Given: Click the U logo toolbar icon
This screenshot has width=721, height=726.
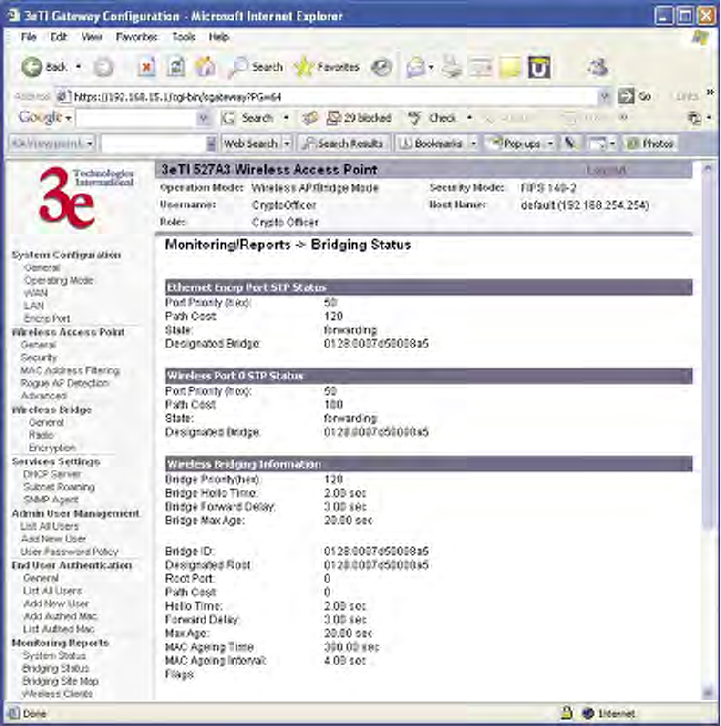Looking at the screenshot, I should click(x=539, y=68).
